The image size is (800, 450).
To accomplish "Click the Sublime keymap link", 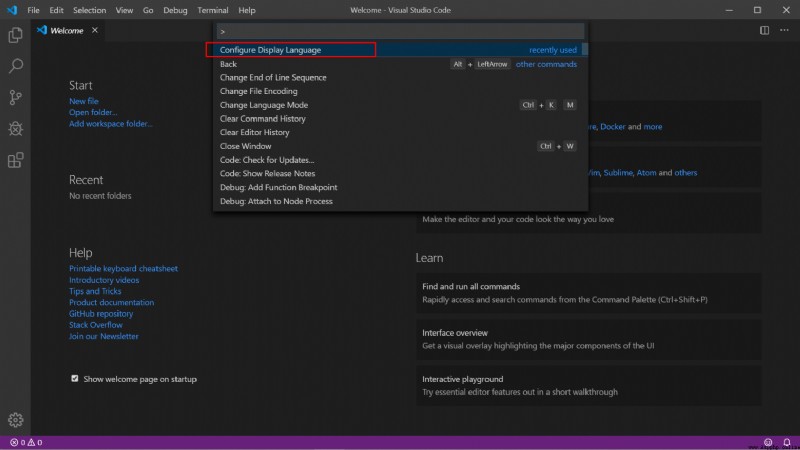I will click(x=618, y=172).
